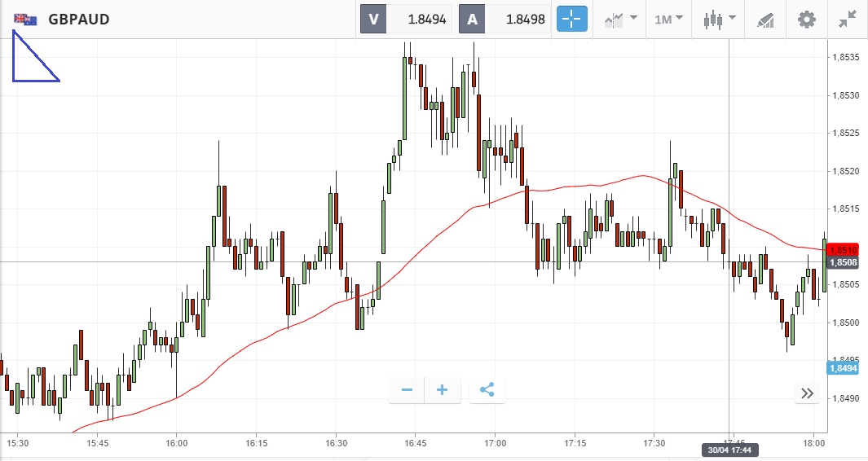Open chart settings gear
This screenshot has height=461, width=868.
[x=806, y=19]
